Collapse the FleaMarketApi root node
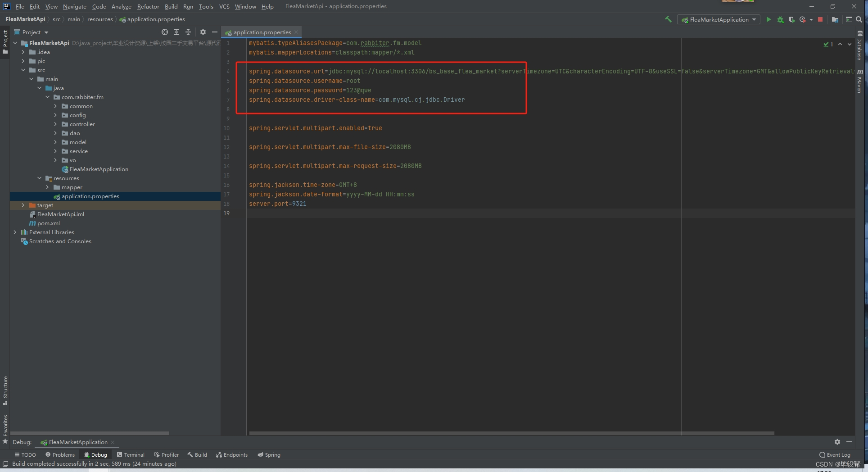Viewport: 868px width, 472px height. (x=15, y=43)
